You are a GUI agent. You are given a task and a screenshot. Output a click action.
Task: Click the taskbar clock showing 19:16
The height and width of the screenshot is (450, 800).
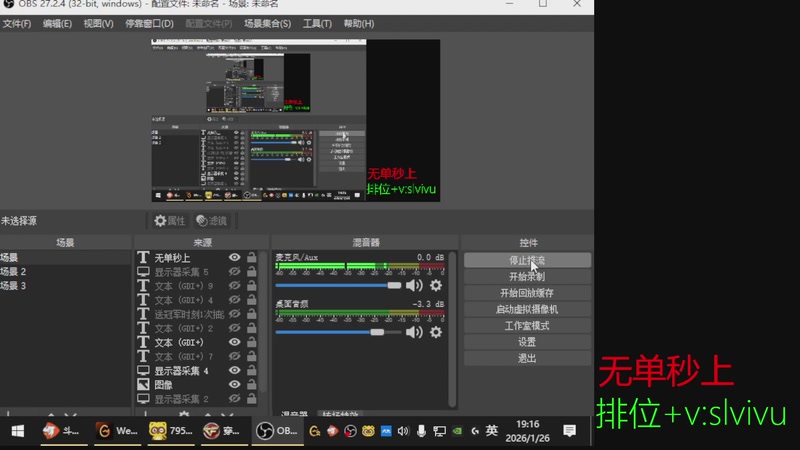point(528,431)
